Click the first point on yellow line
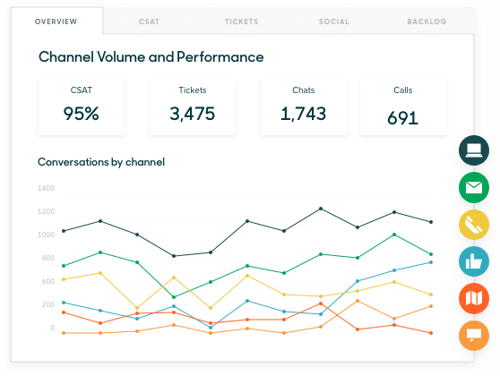Image resolution: width=500 pixels, height=376 pixels. 64,279
